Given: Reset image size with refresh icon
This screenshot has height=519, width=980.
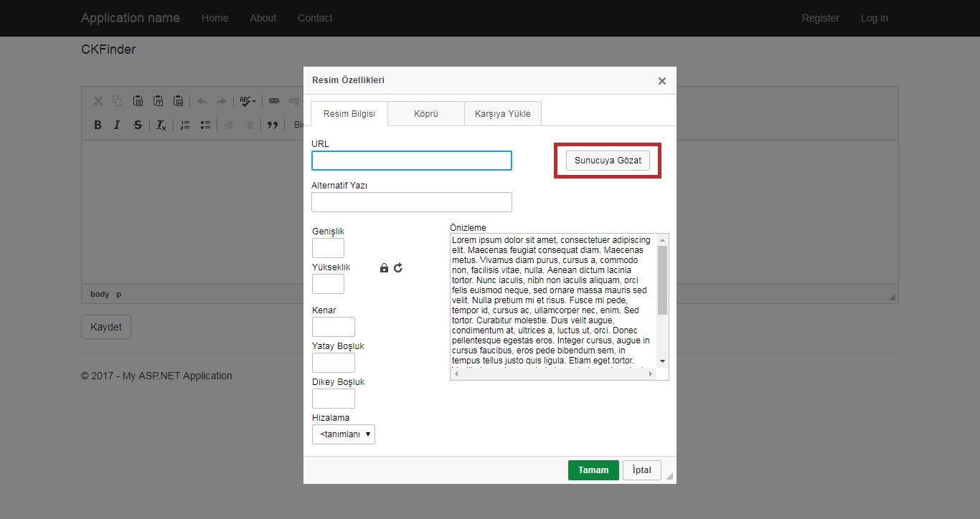Looking at the screenshot, I should 398,267.
